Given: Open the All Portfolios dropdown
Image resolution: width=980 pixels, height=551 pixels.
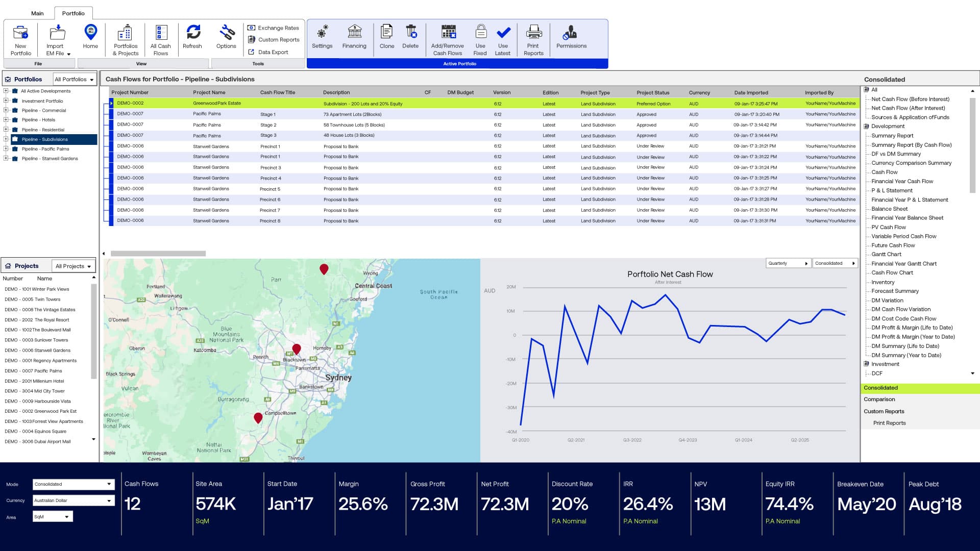Looking at the screenshot, I should click(x=75, y=79).
